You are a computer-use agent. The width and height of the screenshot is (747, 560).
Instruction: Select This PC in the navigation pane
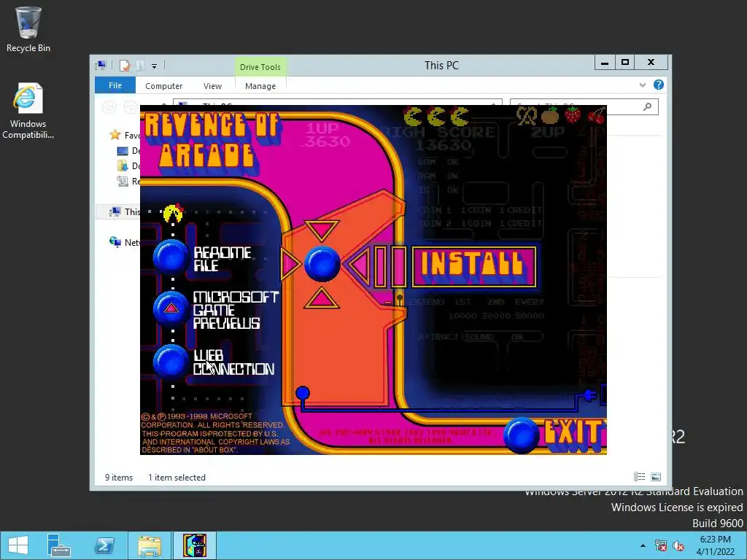tap(125, 212)
